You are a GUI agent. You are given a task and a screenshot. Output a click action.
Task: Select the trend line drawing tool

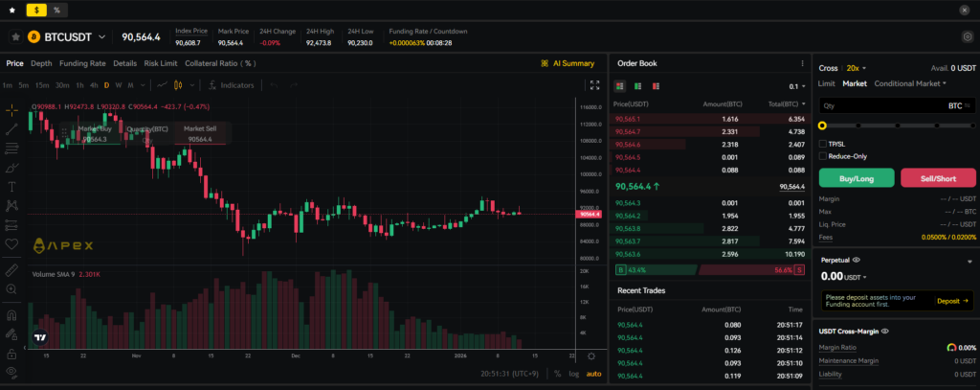[x=11, y=129]
